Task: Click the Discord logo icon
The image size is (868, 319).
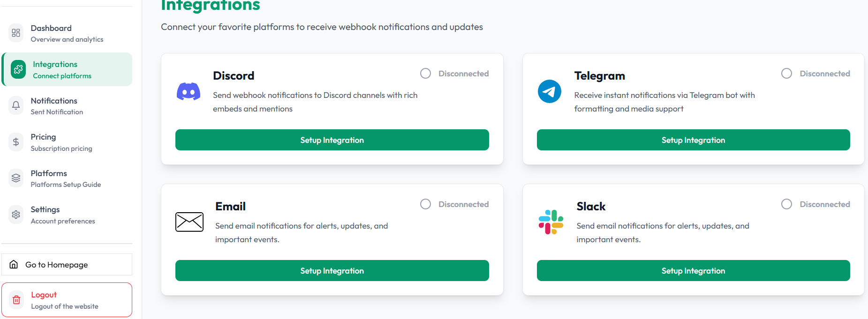Action: [x=189, y=91]
